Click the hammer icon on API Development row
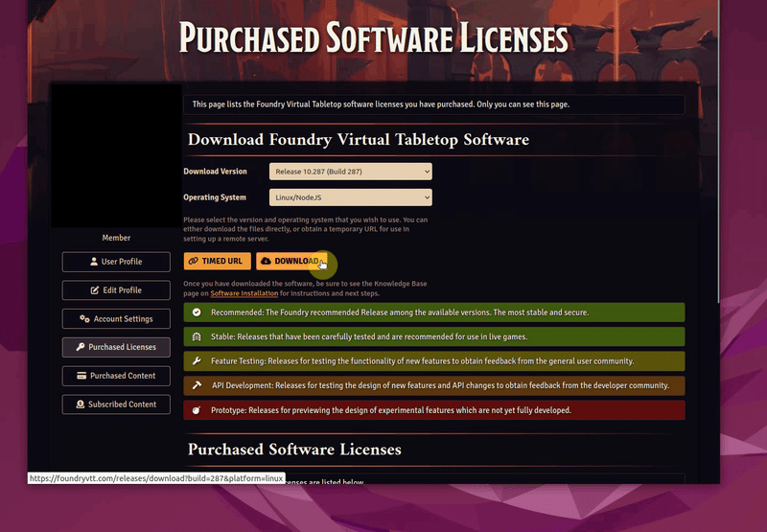The width and height of the screenshot is (767, 532). coord(197,385)
